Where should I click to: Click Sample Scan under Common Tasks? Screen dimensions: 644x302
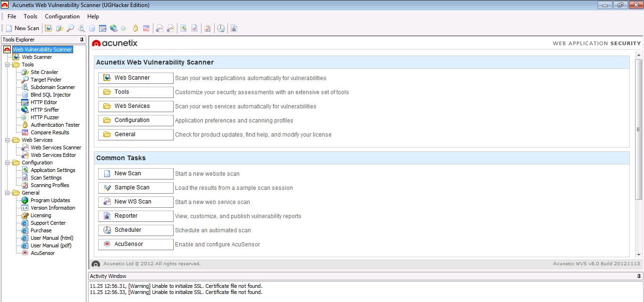[136, 188]
